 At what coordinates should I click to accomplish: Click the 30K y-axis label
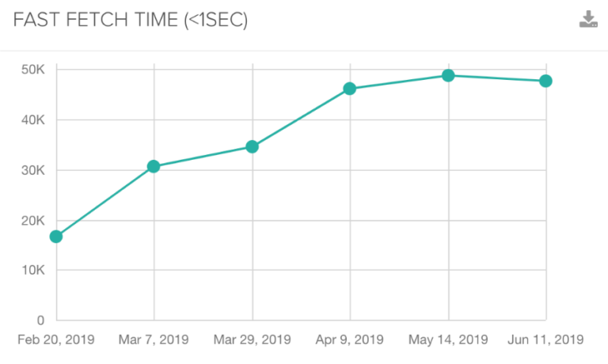33,170
